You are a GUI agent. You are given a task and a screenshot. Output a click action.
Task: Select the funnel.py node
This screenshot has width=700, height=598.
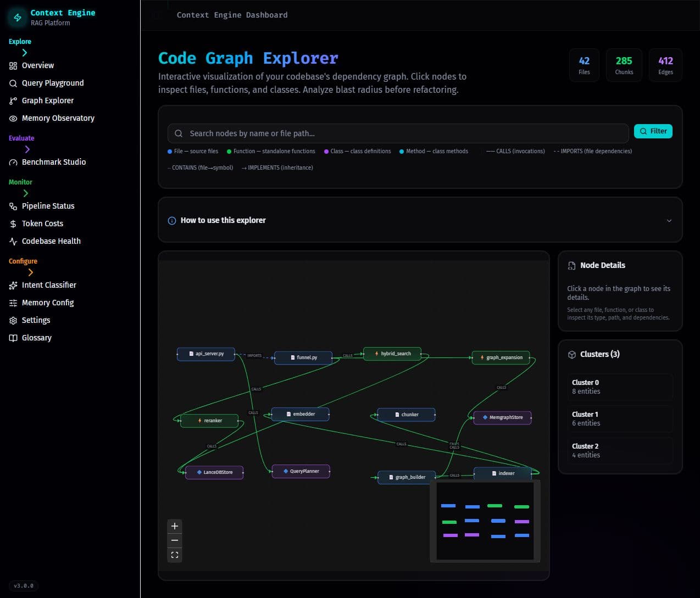coord(303,357)
